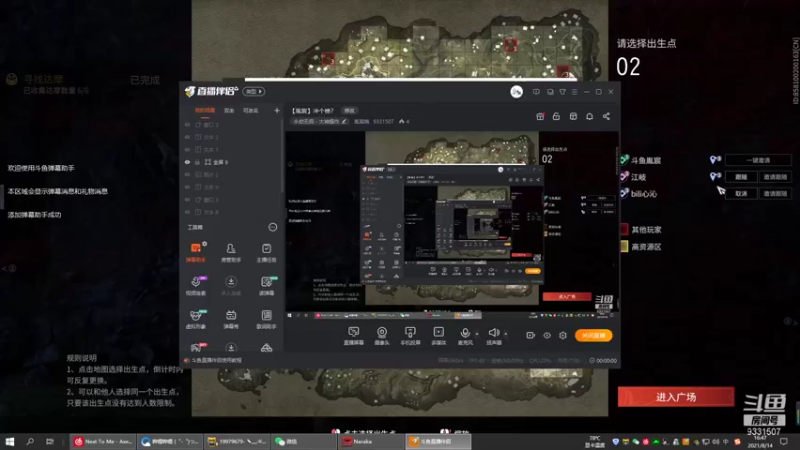Open the 歌词助手 lyrics assistant tool

pos(266,319)
